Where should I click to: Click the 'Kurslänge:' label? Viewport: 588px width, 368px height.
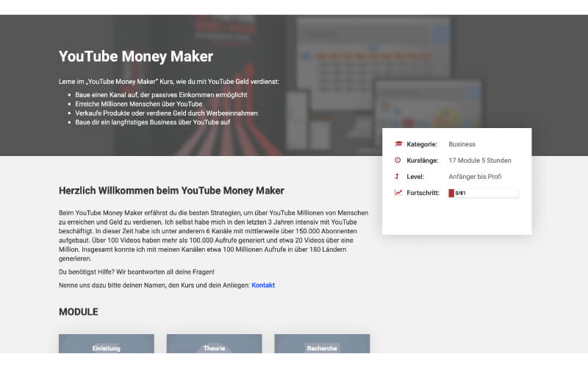[422, 160]
